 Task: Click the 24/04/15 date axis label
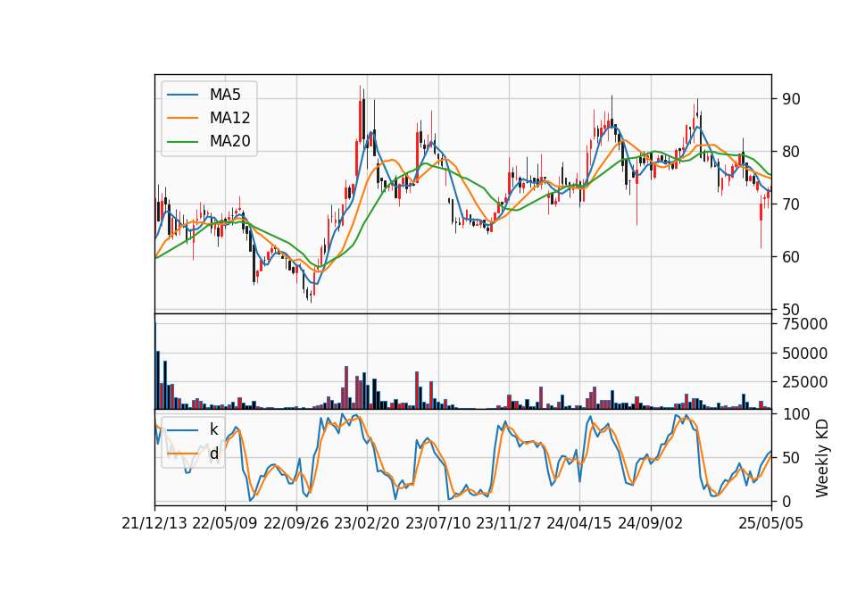pyautogui.click(x=579, y=523)
